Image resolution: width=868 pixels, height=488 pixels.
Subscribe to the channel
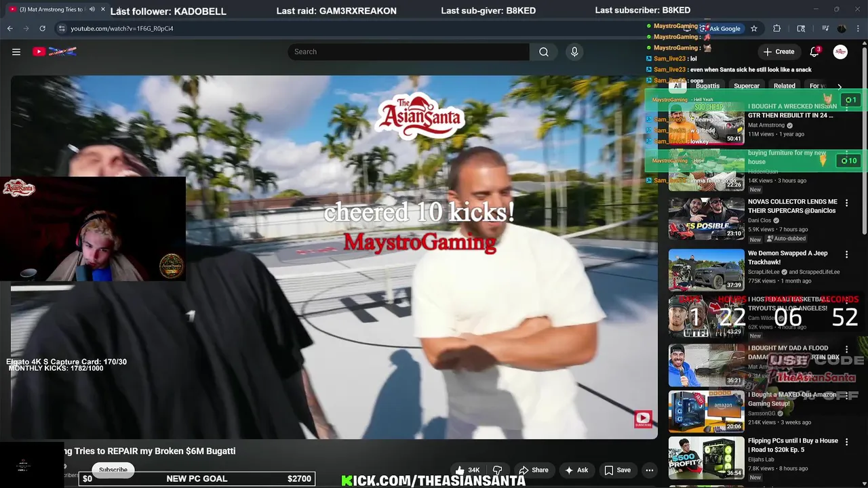[113, 470]
